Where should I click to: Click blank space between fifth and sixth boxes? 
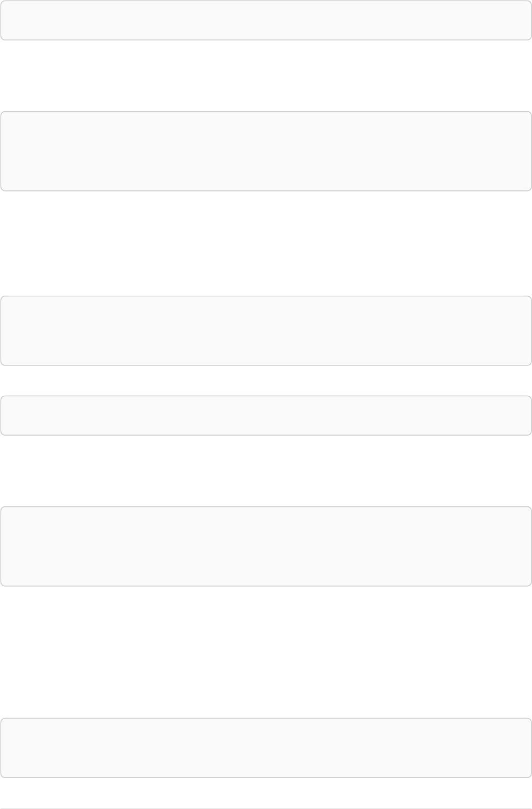point(266,652)
